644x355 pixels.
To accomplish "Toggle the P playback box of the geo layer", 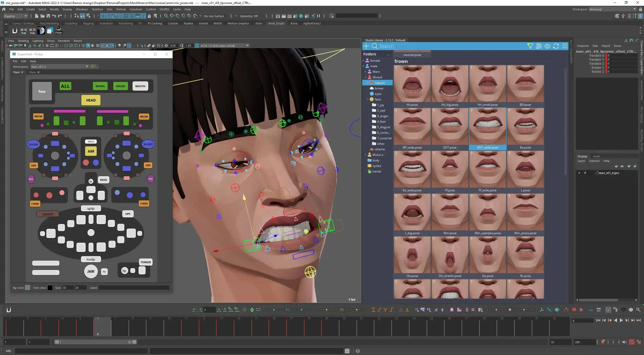I will pyautogui.click(x=585, y=173).
